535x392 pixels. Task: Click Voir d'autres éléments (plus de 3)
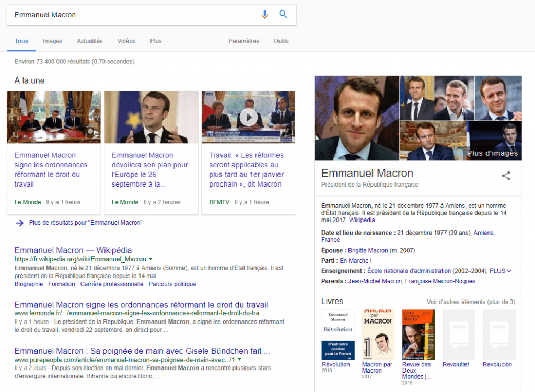coord(471,302)
